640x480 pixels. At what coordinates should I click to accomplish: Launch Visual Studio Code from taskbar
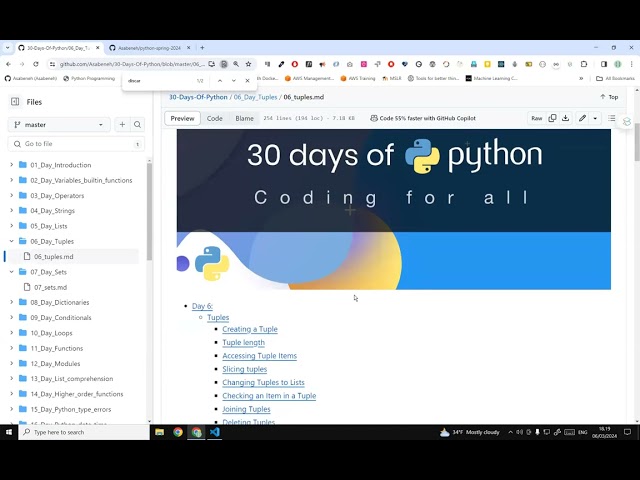[215, 432]
